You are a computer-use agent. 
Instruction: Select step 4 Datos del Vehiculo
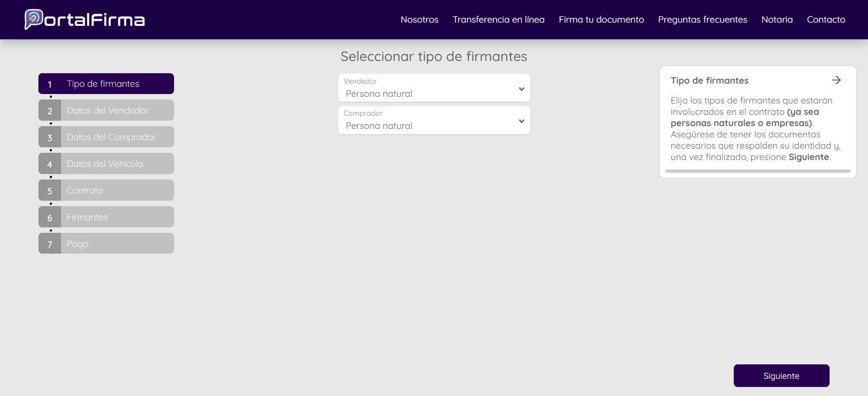tap(106, 164)
